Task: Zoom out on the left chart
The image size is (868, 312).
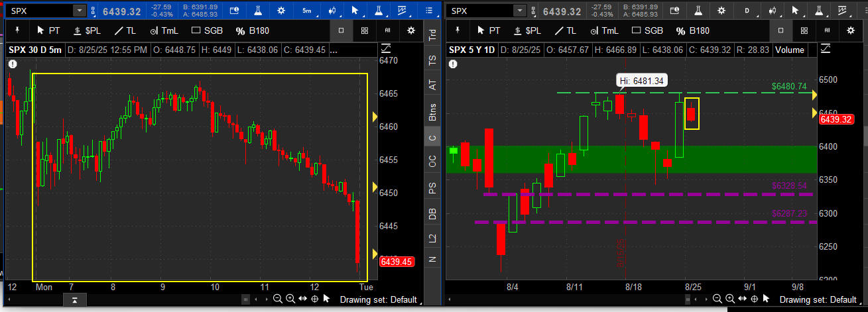Action: coord(279,299)
